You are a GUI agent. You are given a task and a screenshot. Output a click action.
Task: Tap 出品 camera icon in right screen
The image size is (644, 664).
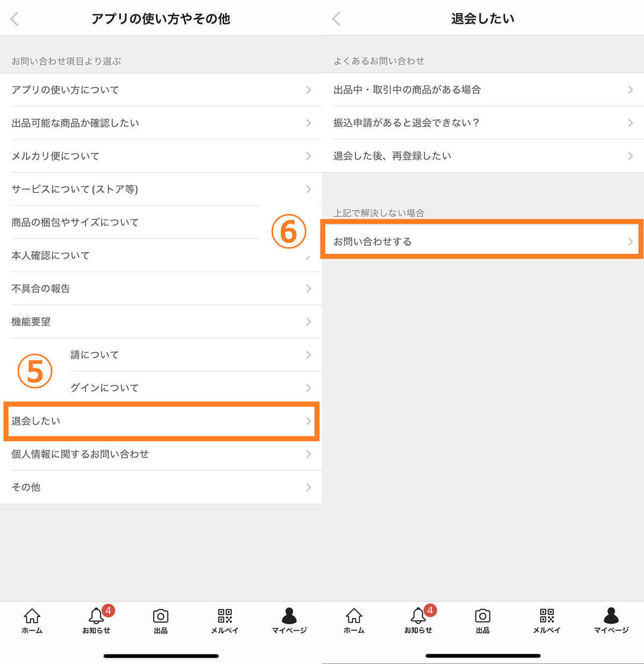(482, 620)
